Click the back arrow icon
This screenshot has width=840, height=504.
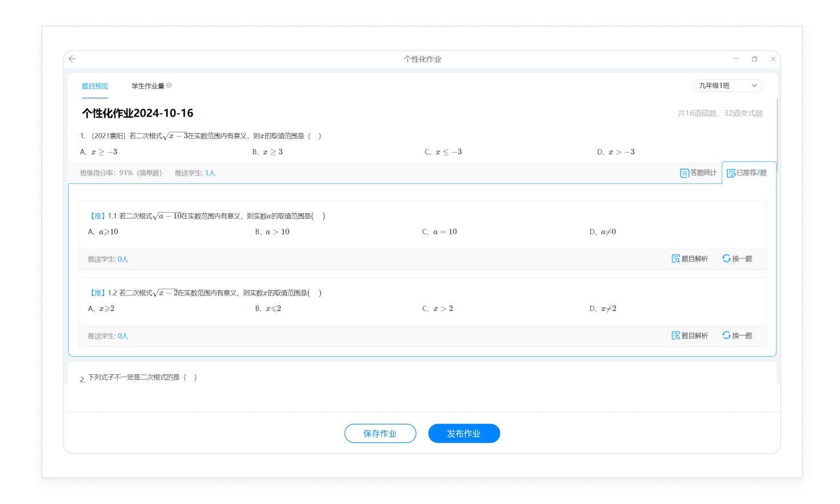(x=73, y=59)
